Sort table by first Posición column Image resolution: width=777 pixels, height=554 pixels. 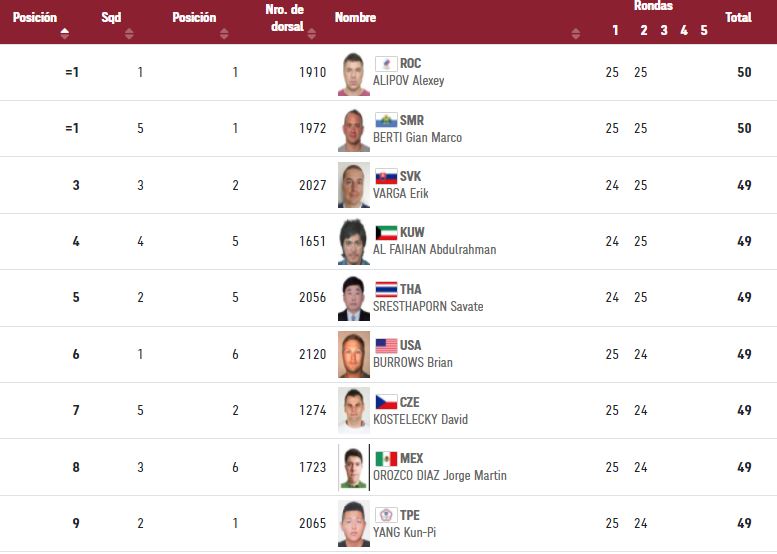pyautogui.click(x=65, y=33)
